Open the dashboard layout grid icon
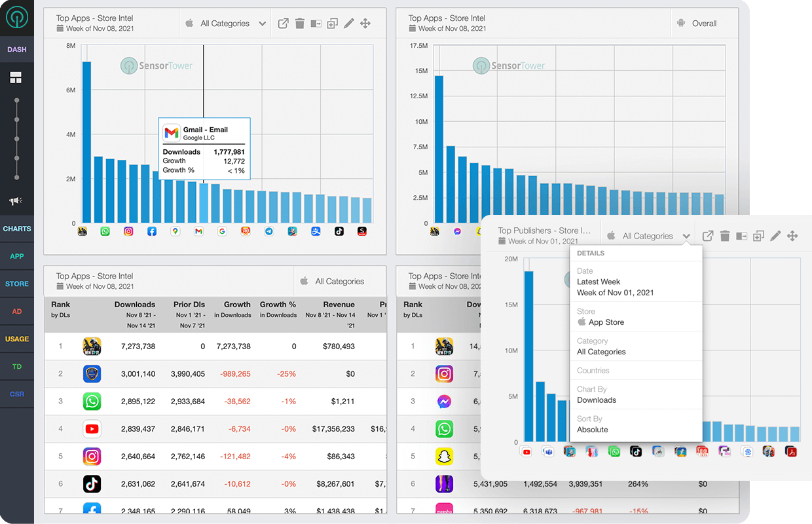812x524 pixels. pos(16,79)
